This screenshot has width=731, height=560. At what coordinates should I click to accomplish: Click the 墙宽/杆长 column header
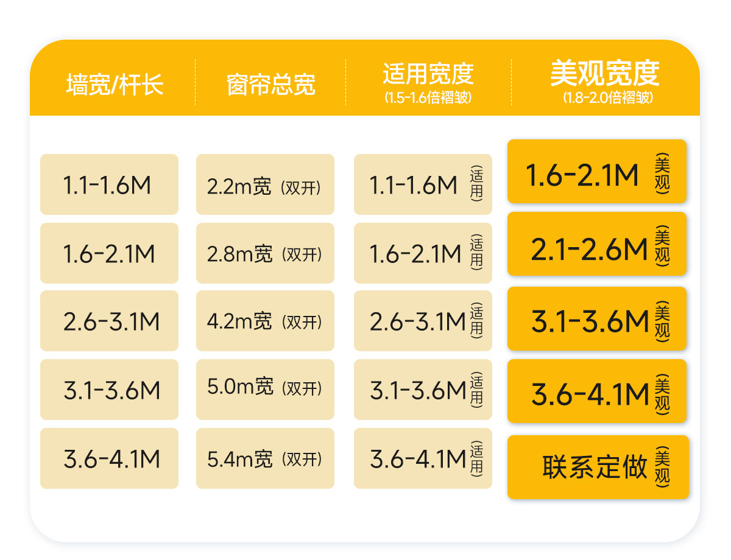click(x=115, y=85)
